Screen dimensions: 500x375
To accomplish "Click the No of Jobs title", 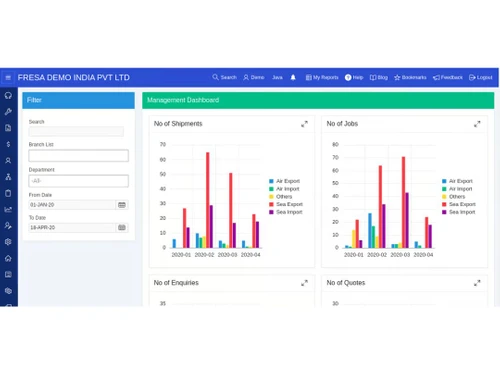I will tap(342, 124).
